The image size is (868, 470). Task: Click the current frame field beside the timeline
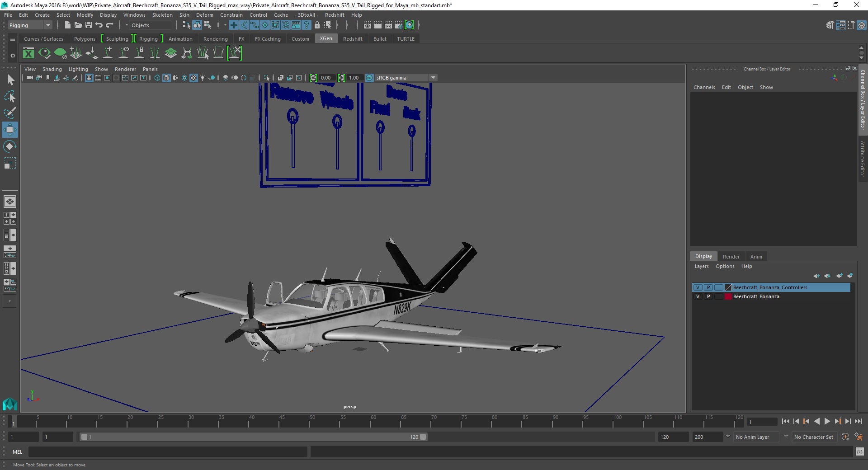(762, 422)
